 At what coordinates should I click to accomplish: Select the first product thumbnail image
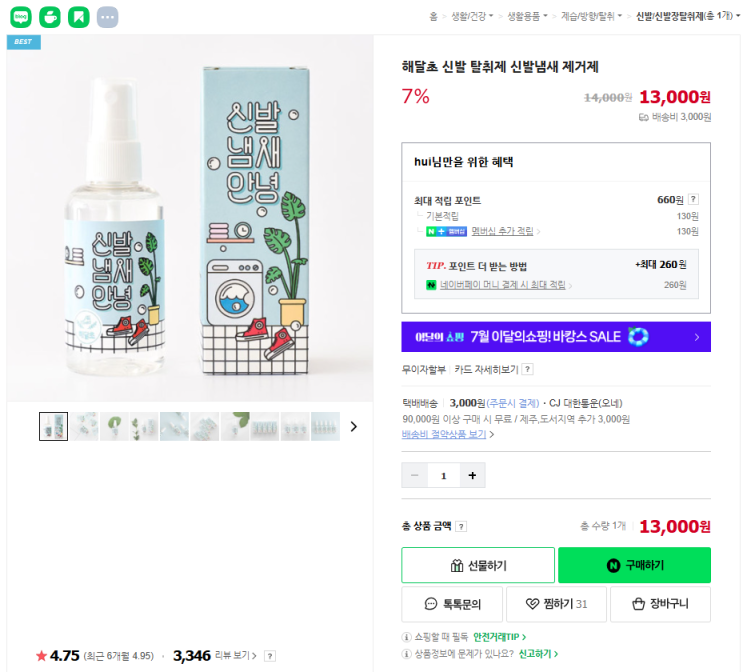53,426
